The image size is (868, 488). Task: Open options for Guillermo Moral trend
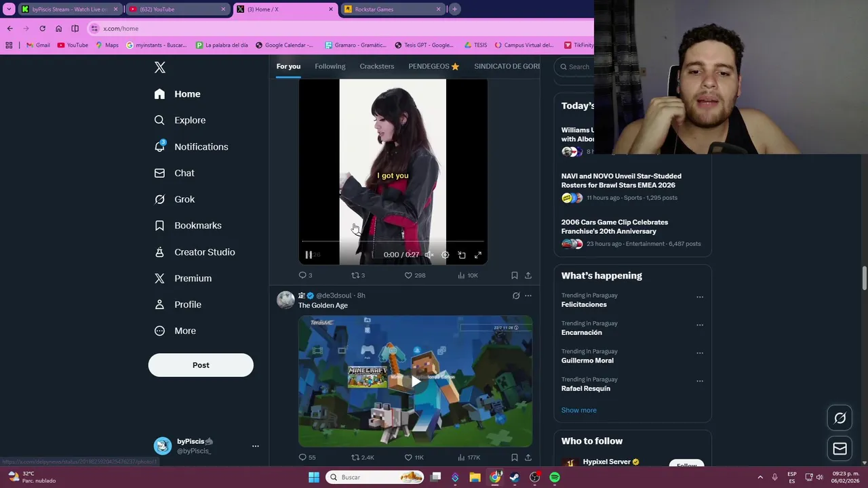tap(700, 353)
